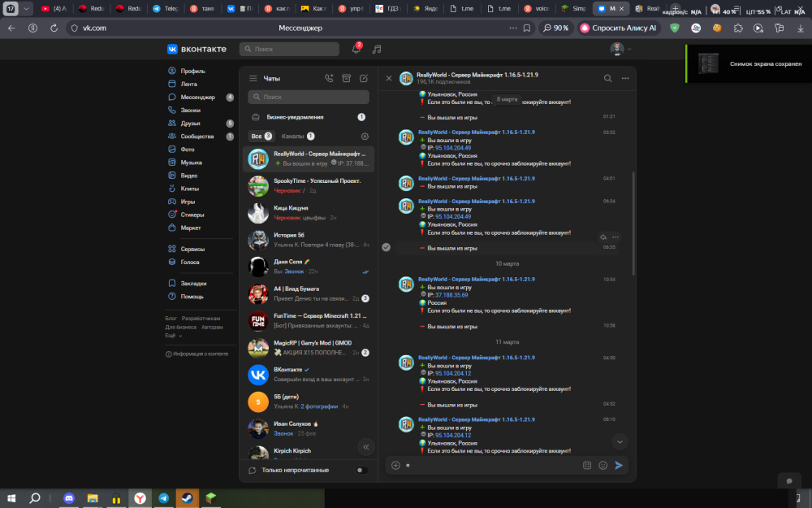Click the Разработчикам footer link
This screenshot has height=508, width=812.
[x=201, y=319]
